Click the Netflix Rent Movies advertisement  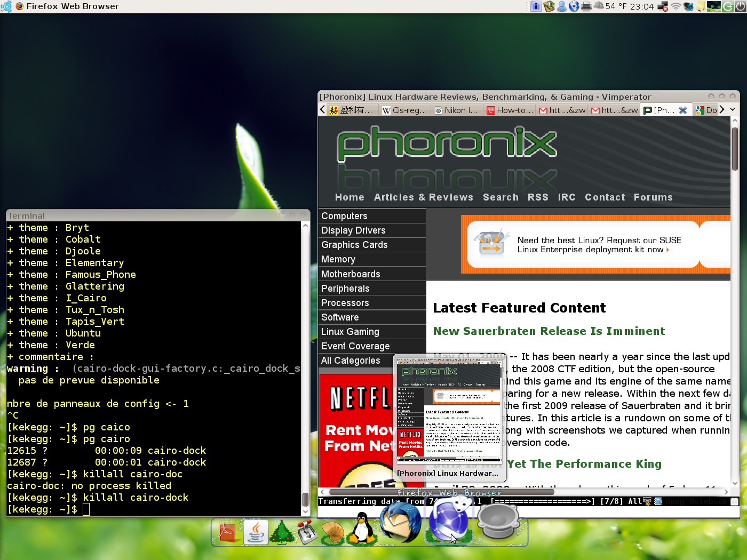click(356, 429)
